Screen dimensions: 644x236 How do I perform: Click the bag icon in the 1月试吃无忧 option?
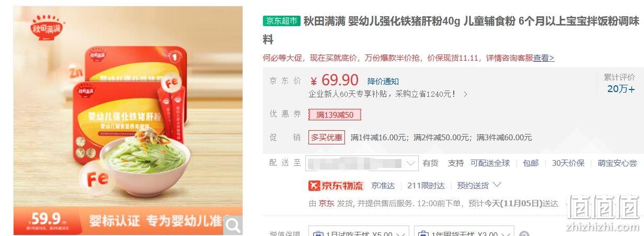pyautogui.click(x=317, y=234)
